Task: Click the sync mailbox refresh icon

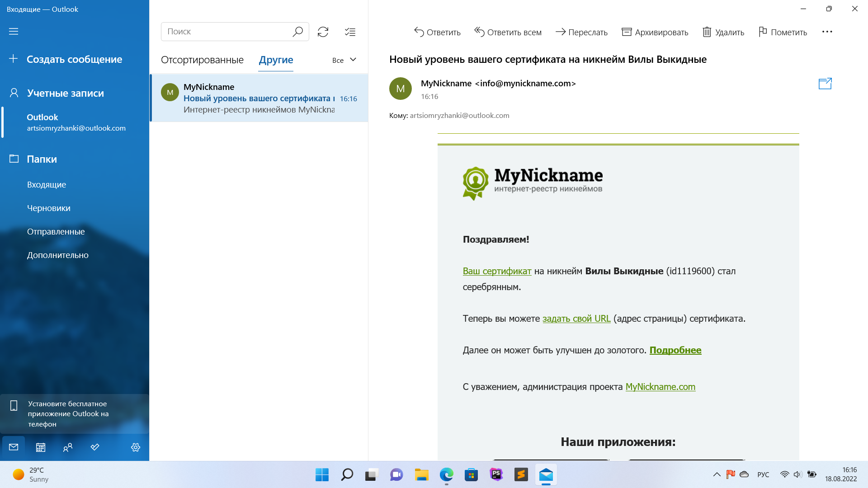Action: point(323,32)
